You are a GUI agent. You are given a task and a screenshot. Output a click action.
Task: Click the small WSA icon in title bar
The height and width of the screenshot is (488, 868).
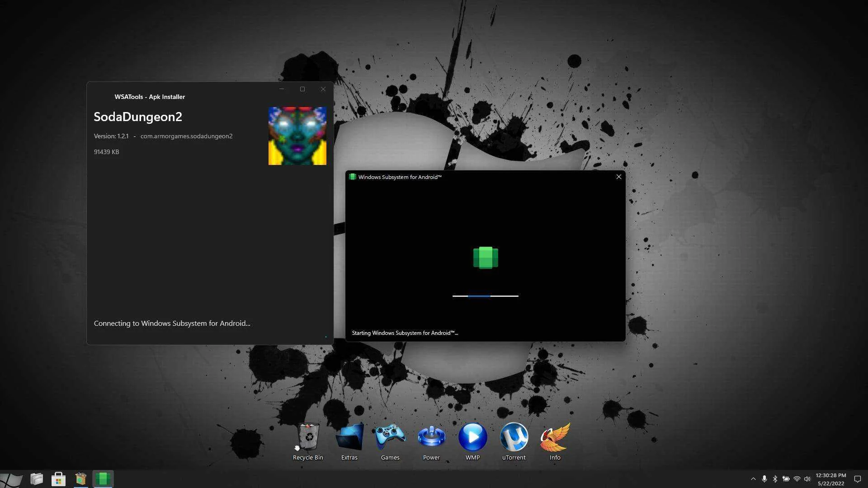point(353,177)
